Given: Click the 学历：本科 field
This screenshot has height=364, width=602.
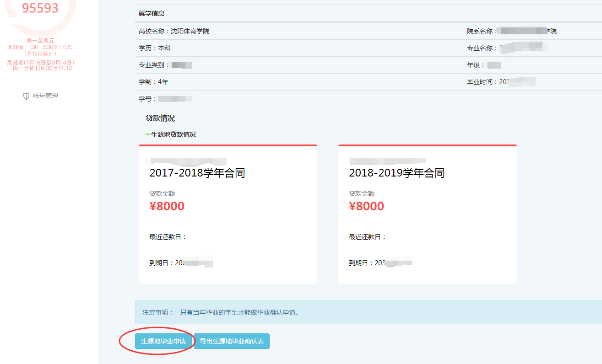Looking at the screenshot, I should pyautogui.click(x=155, y=48).
